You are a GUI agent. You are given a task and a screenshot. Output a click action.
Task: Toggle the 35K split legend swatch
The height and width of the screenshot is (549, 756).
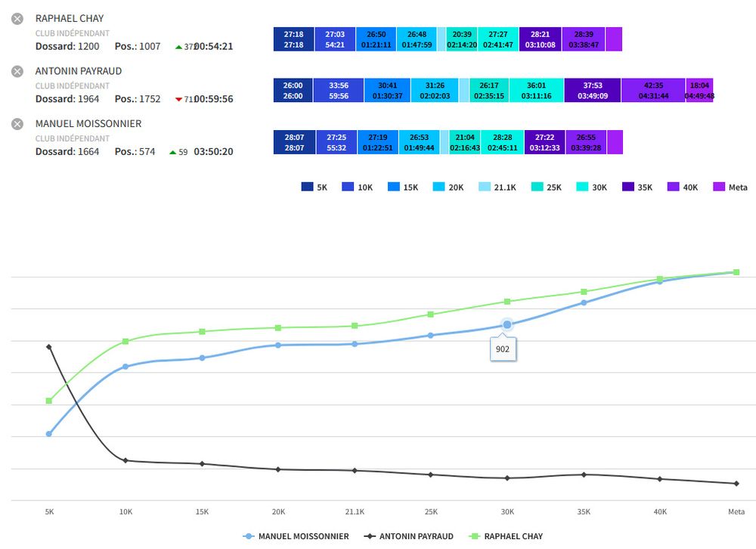[x=627, y=187]
